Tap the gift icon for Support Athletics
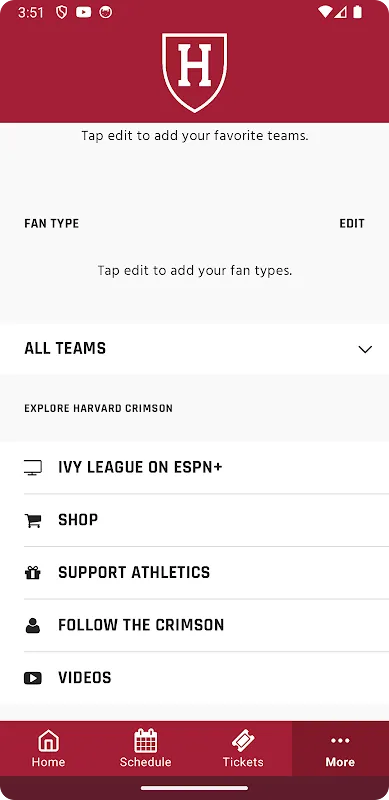 [x=33, y=573]
